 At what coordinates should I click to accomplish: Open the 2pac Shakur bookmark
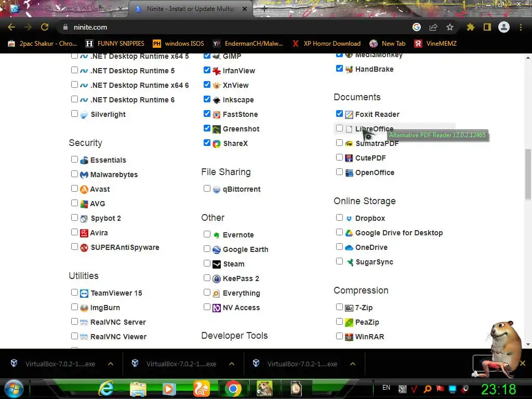pyautogui.click(x=43, y=44)
